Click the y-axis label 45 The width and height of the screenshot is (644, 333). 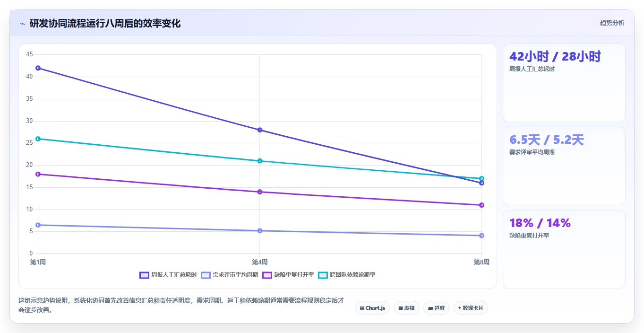pyautogui.click(x=29, y=55)
